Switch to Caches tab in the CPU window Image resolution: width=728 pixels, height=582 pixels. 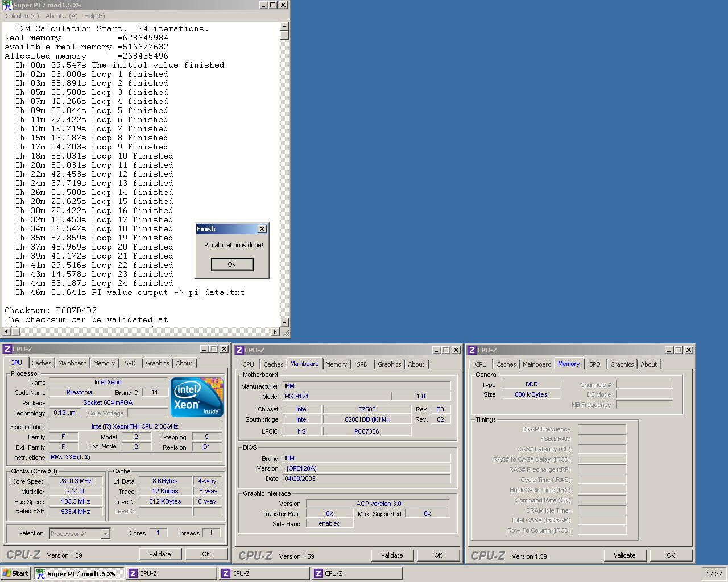pyautogui.click(x=42, y=363)
